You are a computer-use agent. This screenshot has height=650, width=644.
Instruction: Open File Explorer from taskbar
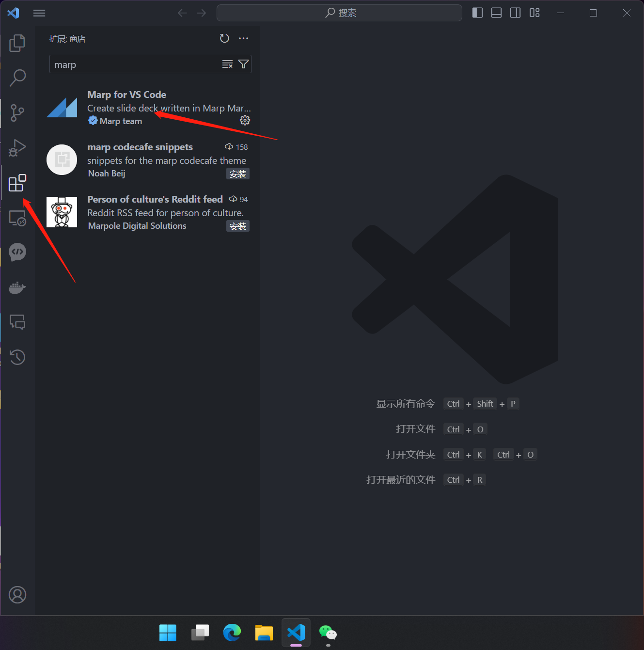pyautogui.click(x=264, y=633)
